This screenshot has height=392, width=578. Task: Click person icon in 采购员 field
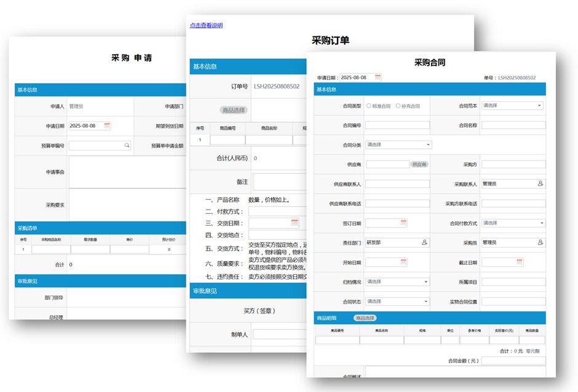pyautogui.click(x=540, y=243)
